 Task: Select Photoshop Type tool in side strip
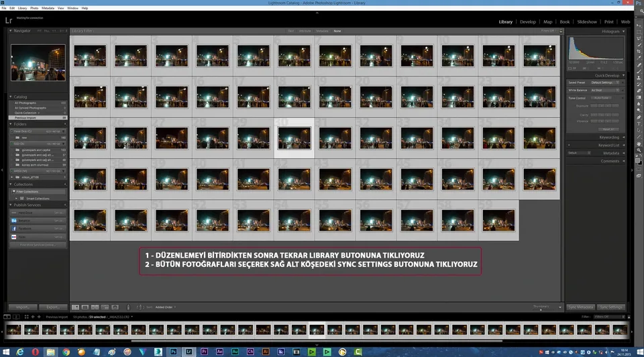pyautogui.click(x=639, y=123)
